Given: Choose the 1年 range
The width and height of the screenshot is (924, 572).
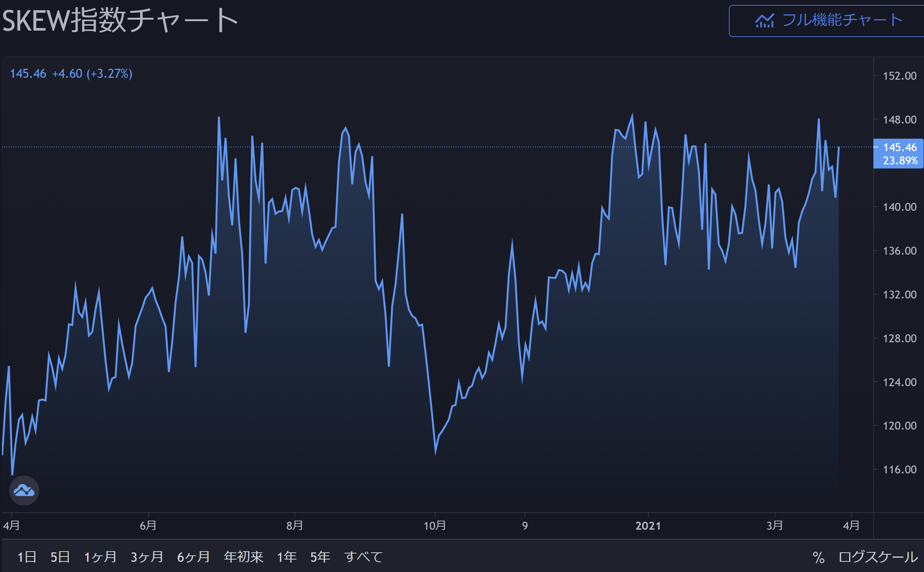Looking at the screenshot, I should coord(287,557).
